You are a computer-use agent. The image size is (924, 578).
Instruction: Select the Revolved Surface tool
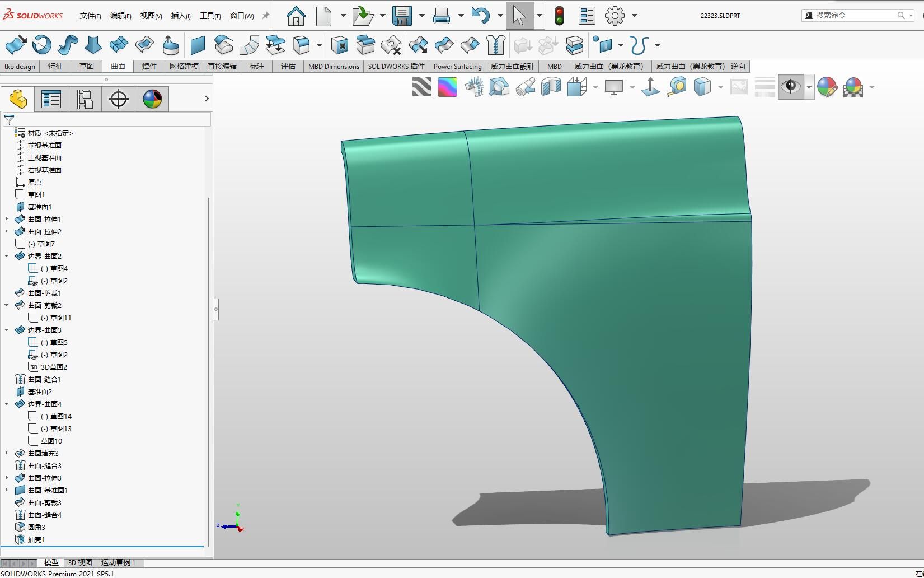click(41, 45)
